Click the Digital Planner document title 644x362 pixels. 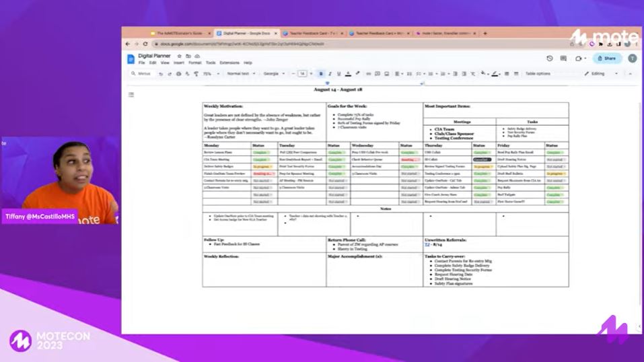coord(154,56)
